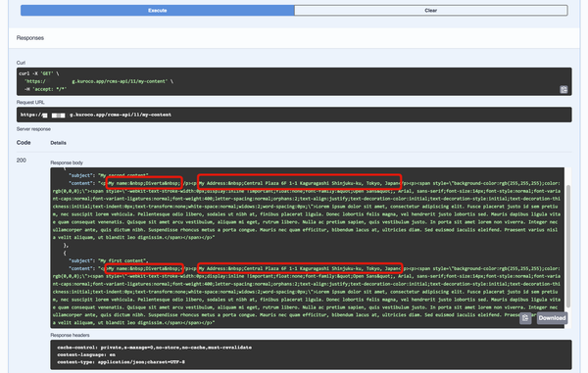Click the curl -X 'GET' line
This screenshot has height=373, width=588.
(x=39, y=73)
